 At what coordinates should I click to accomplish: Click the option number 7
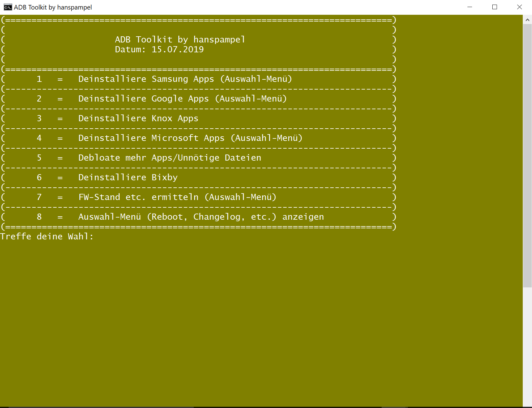pos(39,197)
